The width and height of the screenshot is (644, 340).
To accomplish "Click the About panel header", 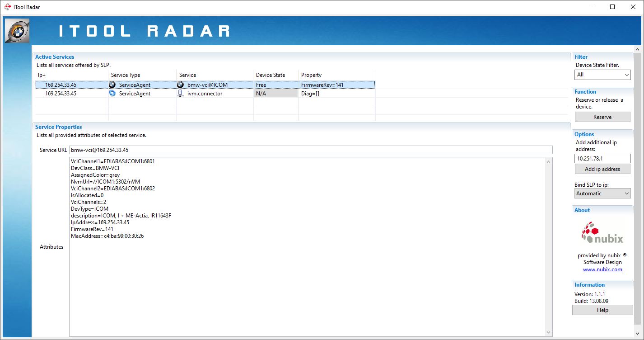I will pyautogui.click(x=603, y=210).
